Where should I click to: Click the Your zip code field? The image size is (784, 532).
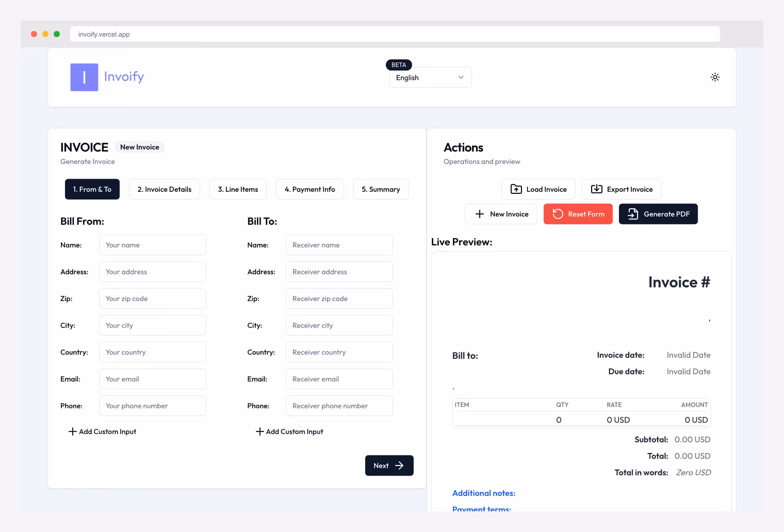(153, 298)
